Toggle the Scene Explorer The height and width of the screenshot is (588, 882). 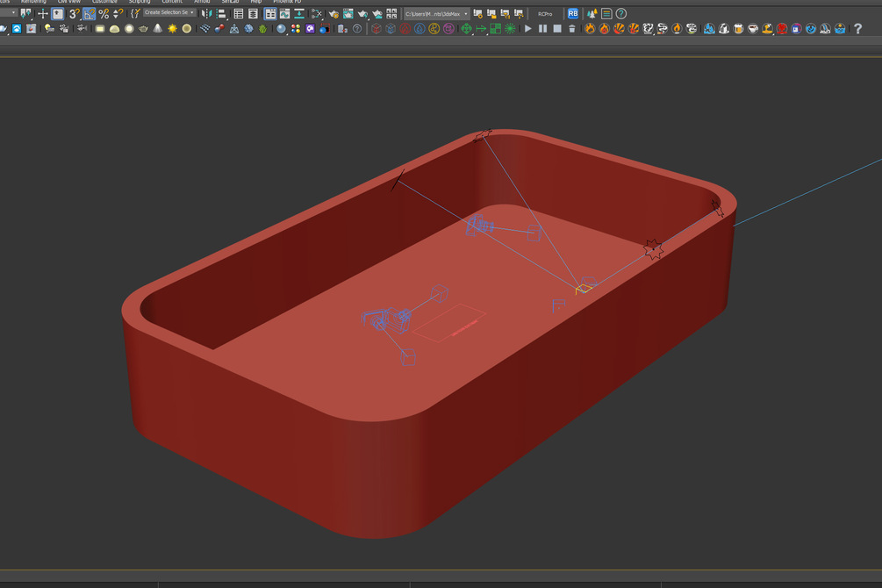point(239,13)
